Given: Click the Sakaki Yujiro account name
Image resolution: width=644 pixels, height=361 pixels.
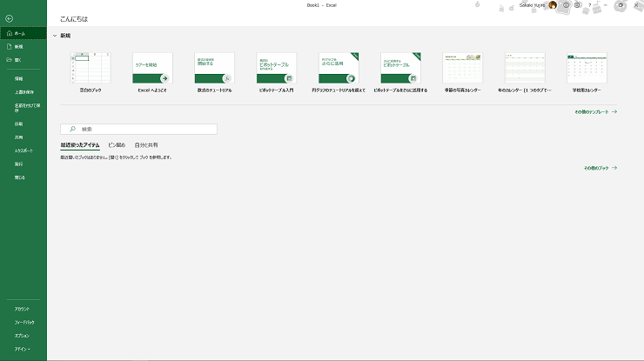Looking at the screenshot, I should (532, 5).
